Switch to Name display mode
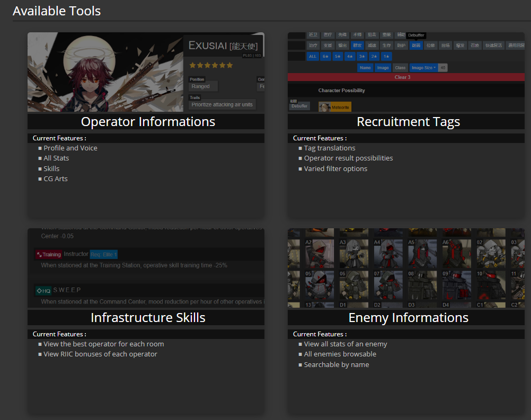 click(365, 67)
